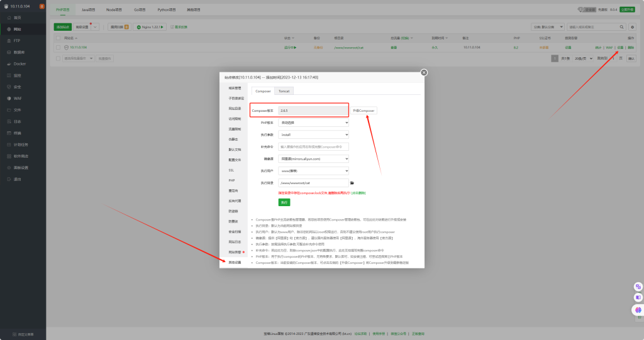Open the PHP版本 dropdown
The height and width of the screenshot is (340, 644).
(x=313, y=123)
